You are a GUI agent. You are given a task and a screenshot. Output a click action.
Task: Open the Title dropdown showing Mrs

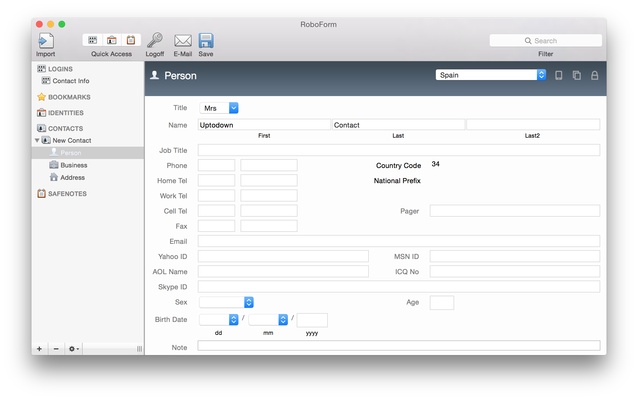(x=219, y=108)
